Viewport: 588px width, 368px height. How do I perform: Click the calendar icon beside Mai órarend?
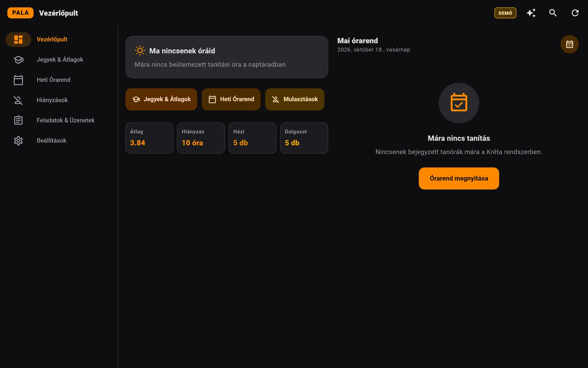pos(570,44)
